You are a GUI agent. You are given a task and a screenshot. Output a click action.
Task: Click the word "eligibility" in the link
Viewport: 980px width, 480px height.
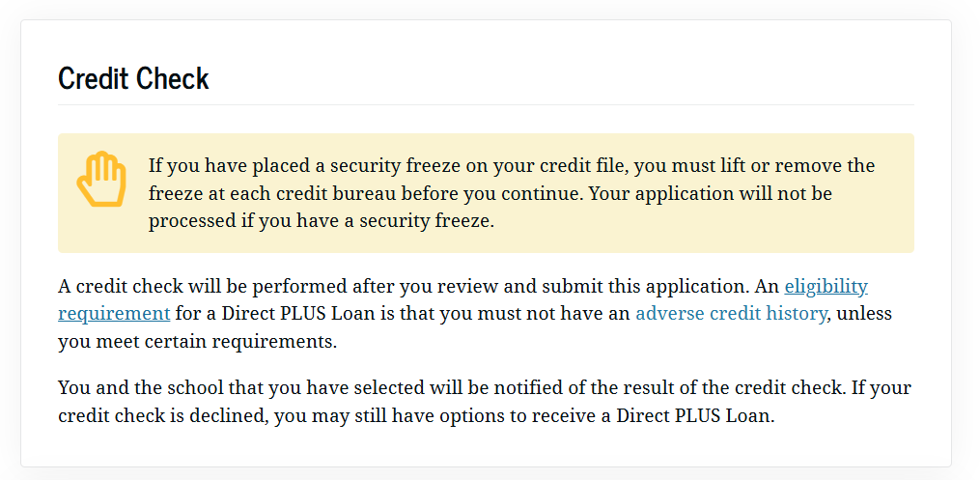click(826, 287)
